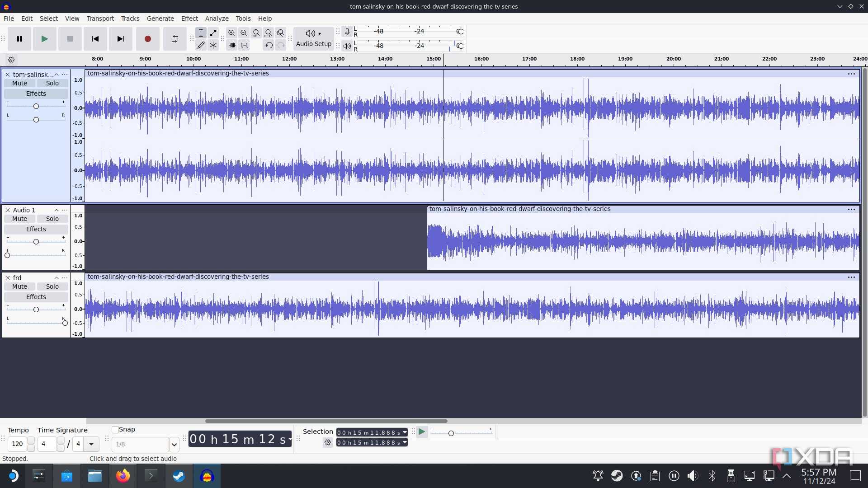Select the Draw pencil tool
The image size is (868, 488).
pyautogui.click(x=201, y=45)
